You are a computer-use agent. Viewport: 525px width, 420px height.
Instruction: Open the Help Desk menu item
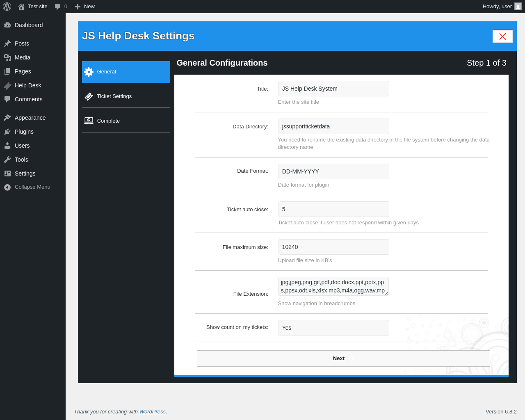[x=33, y=85]
